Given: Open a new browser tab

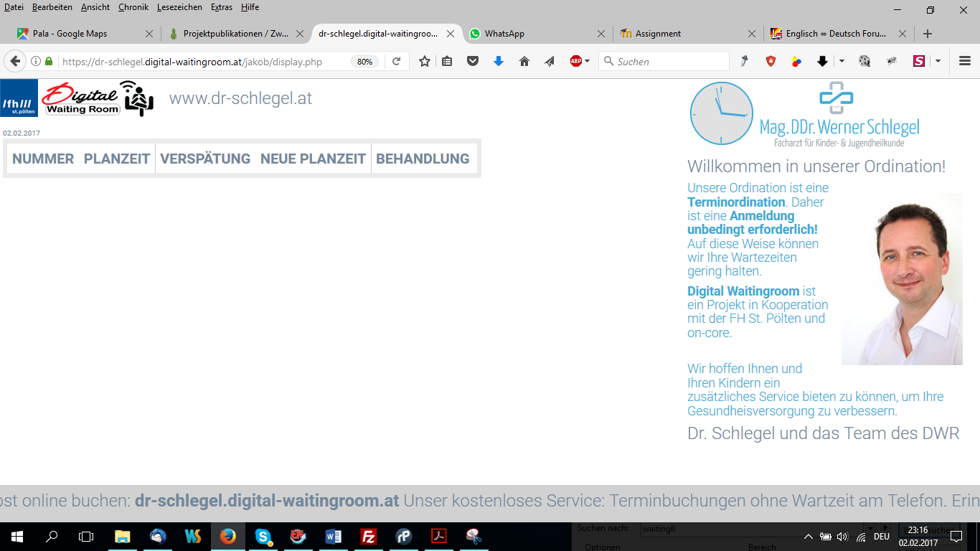Looking at the screenshot, I should tap(928, 34).
